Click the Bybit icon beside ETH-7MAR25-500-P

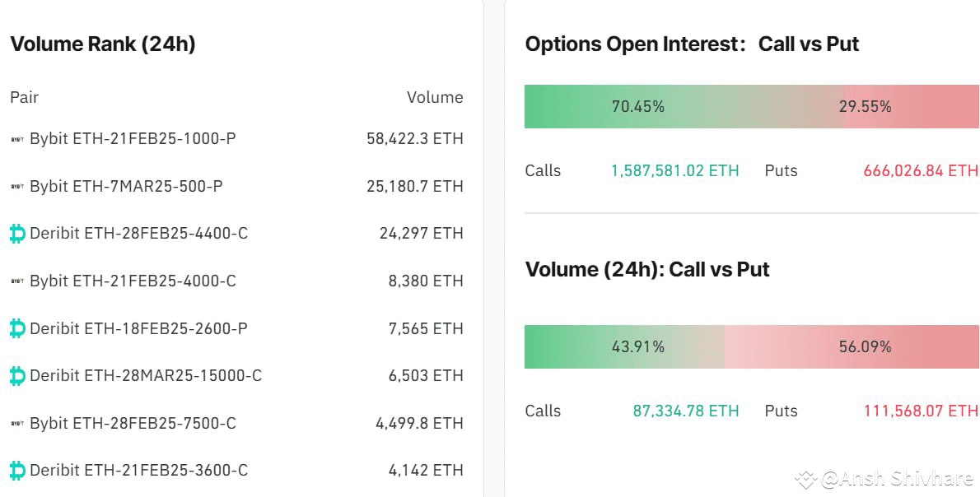(x=16, y=186)
